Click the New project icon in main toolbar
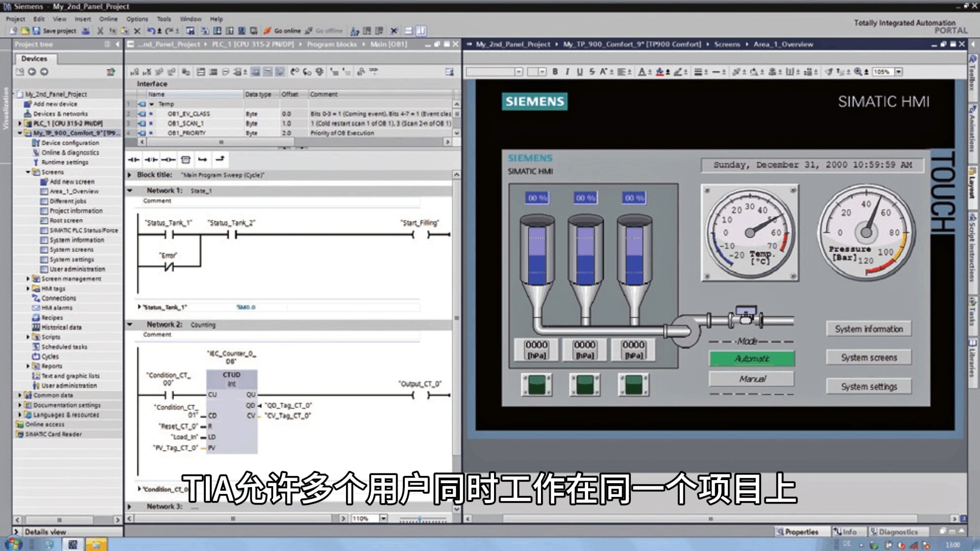This screenshot has width=980, height=551. click(14, 31)
